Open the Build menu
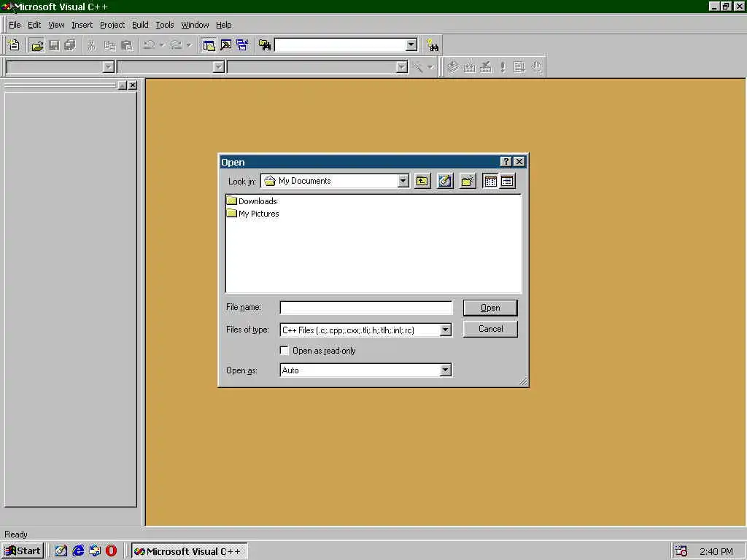Screen dimensions: 747x560 140,25
